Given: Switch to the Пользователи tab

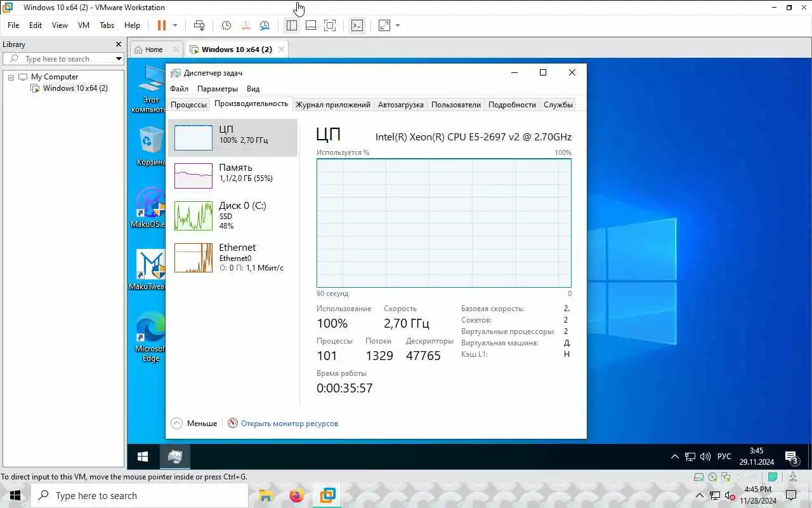Looking at the screenshot, I should pos(456,105).
